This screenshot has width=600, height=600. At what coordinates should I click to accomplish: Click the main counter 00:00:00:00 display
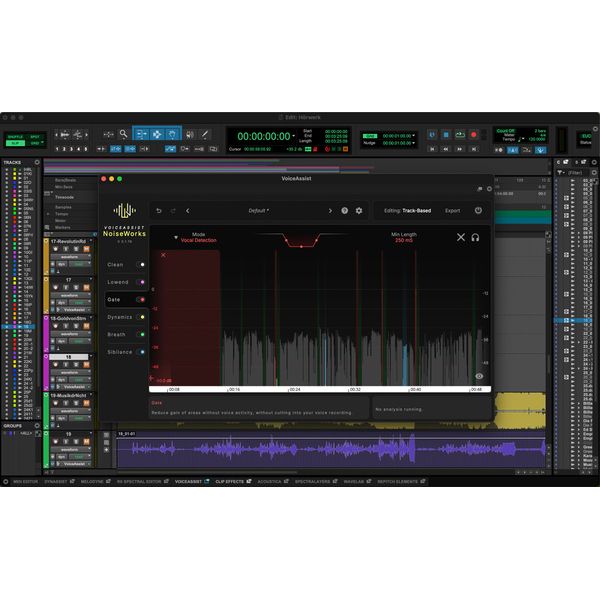coord(264,136)
